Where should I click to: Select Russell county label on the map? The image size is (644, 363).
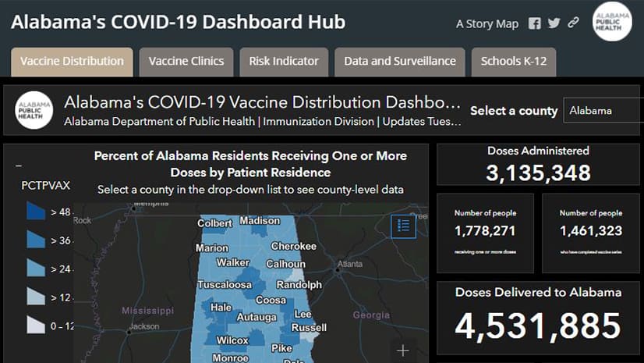pos(309,328)
